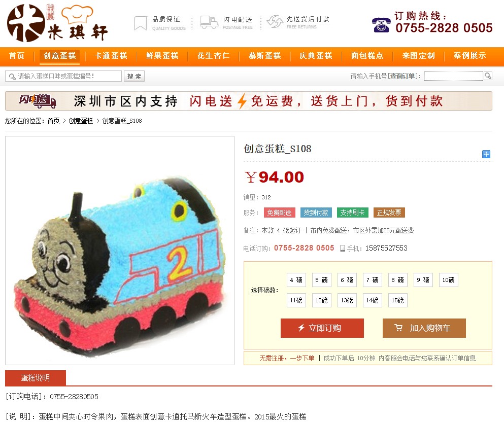
Task: Click the telephone hotline icon
Action: click(x=381, y=25)
